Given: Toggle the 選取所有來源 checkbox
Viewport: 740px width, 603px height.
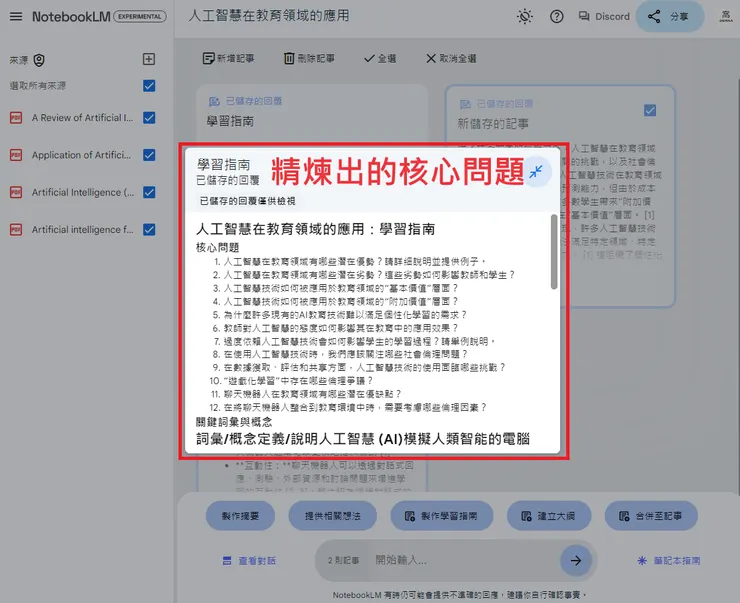Looking at the screenshot, I should click(149, 86).
